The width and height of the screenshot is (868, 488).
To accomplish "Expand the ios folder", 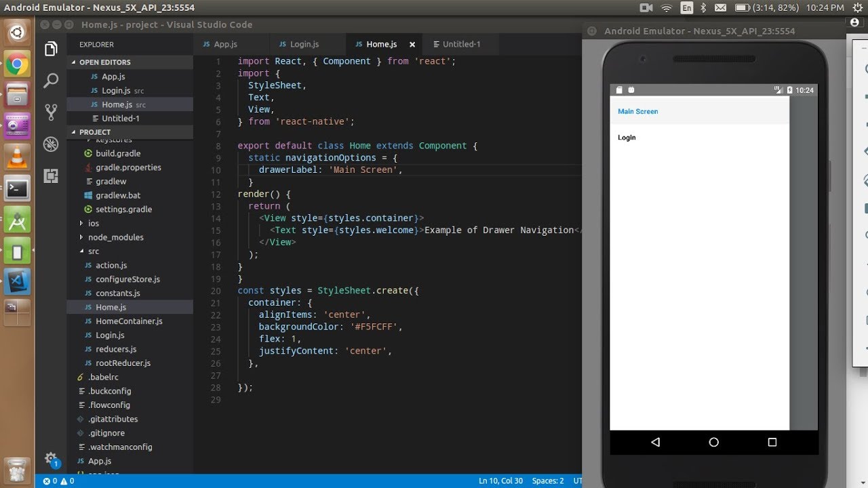I will point(130,223).
